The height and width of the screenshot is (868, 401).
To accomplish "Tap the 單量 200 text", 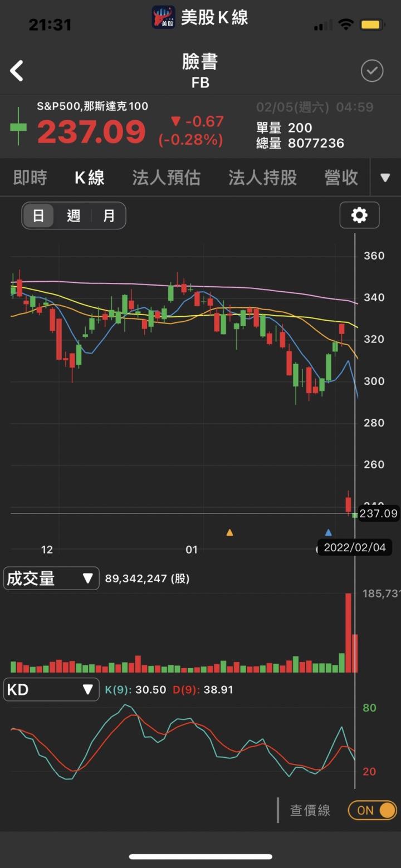I will point(284,127).
